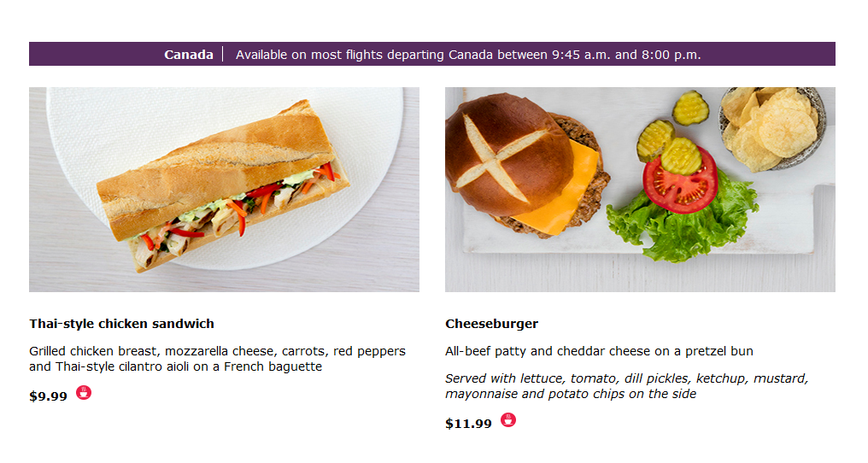
Task: Open the Thai-style chicken sandwich photo
Action: coord(224,190)
